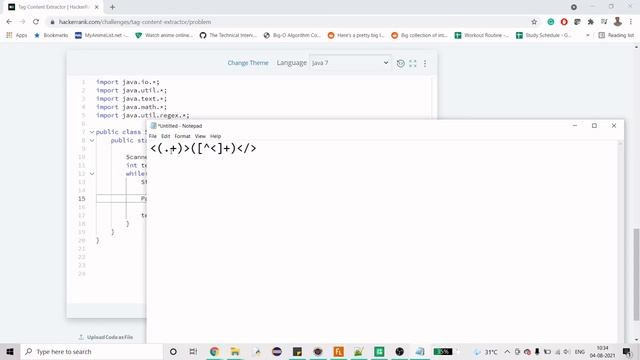The width and height of the screenshot is (640, 360).
Task: Collapse the fold arrow on line 8
Action: pos(92,140)
